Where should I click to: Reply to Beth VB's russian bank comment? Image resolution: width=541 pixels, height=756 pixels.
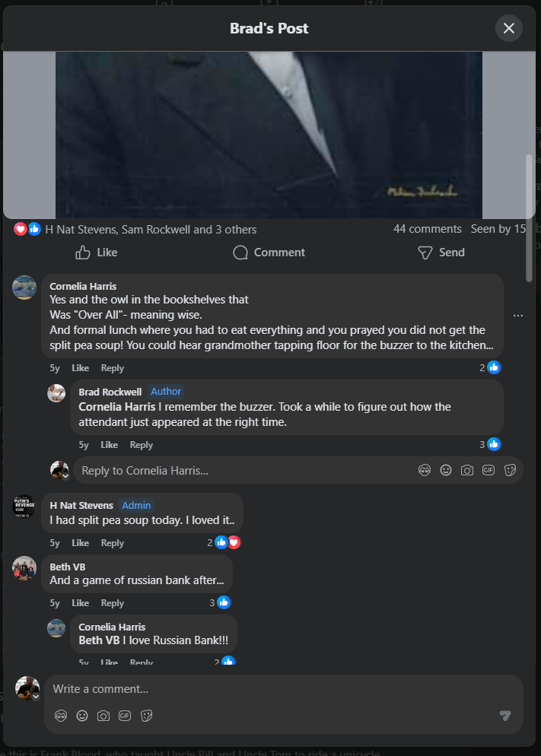(x=112, y=603)
